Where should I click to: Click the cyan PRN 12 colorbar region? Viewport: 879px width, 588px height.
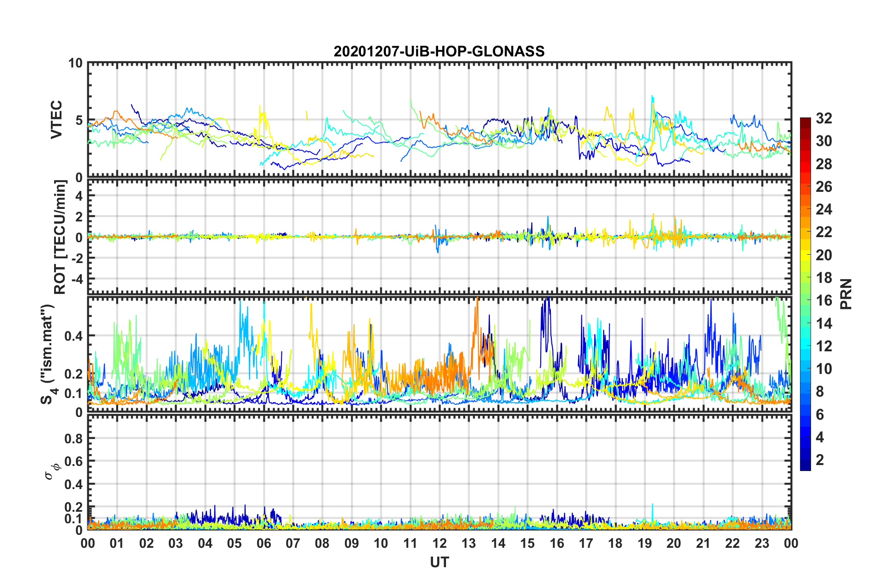(805, 346)
